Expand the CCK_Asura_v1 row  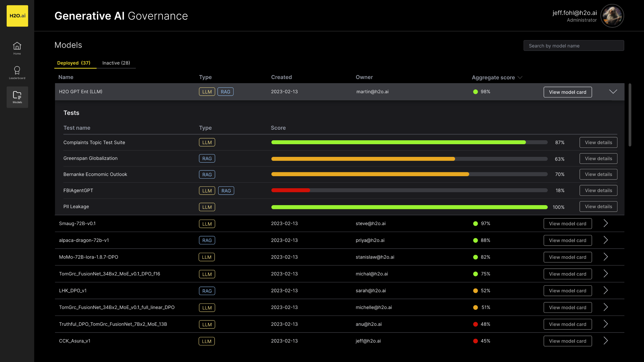606,341
